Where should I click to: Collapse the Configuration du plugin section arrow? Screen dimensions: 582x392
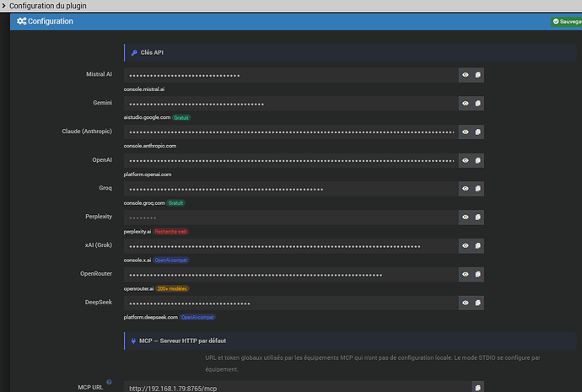pyautogui.click(x=3, y=6)
